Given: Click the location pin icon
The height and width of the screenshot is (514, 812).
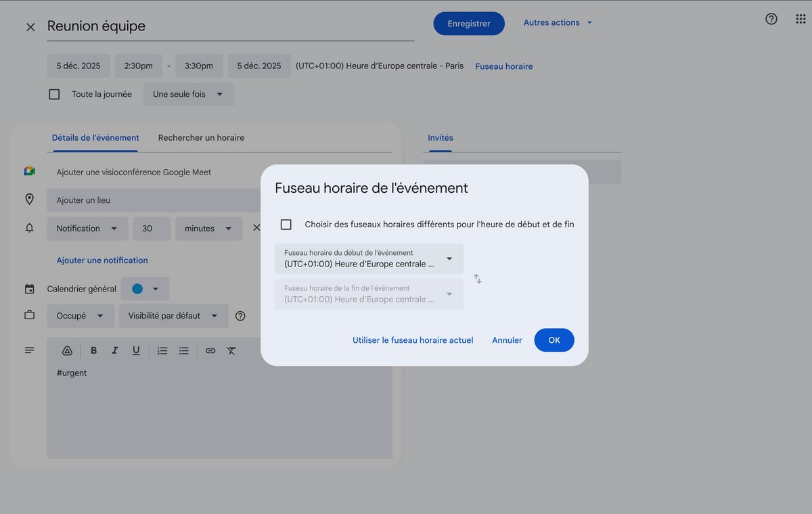Looking at the screenshot, I should [29, 199].
